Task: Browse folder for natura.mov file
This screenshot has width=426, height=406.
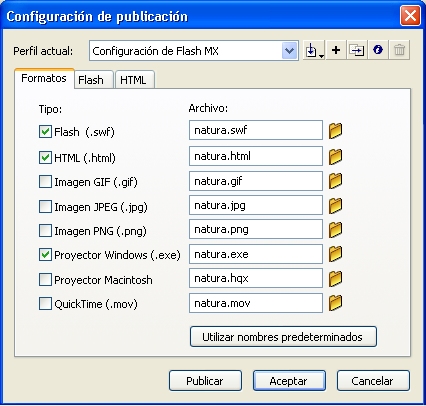Action: coord(335,303)
